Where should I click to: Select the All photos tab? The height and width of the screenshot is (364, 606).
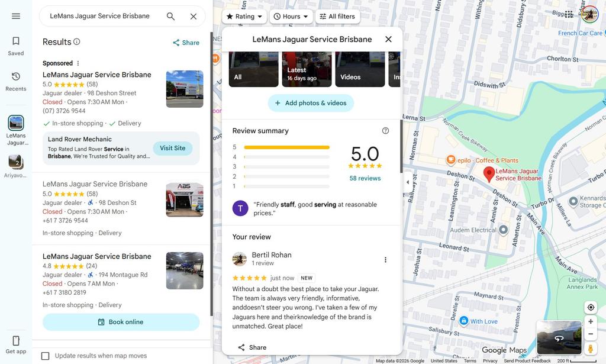click(253, 69)
